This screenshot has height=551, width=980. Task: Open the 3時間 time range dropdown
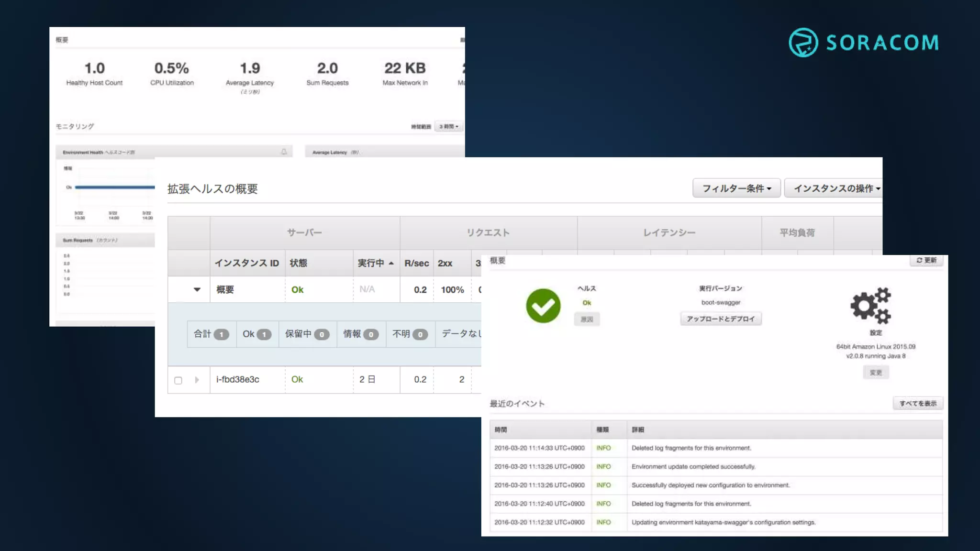(x=448, y=127)
